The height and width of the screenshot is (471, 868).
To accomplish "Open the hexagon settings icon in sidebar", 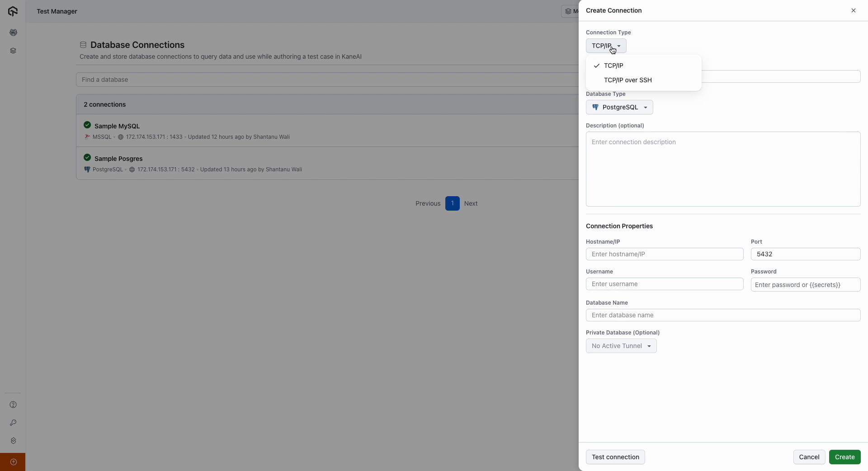I will coord(13,441).
